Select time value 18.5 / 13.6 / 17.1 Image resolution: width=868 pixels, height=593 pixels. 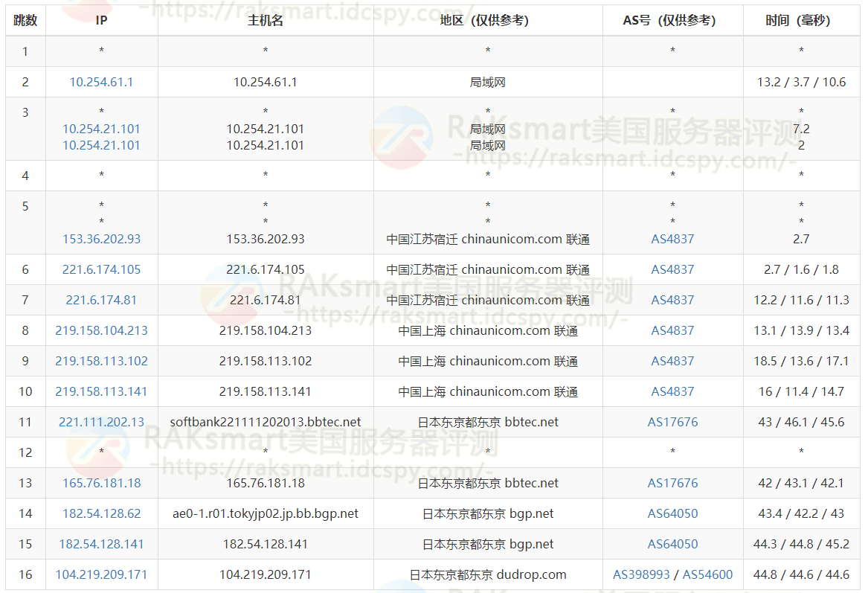pos(801,360)
